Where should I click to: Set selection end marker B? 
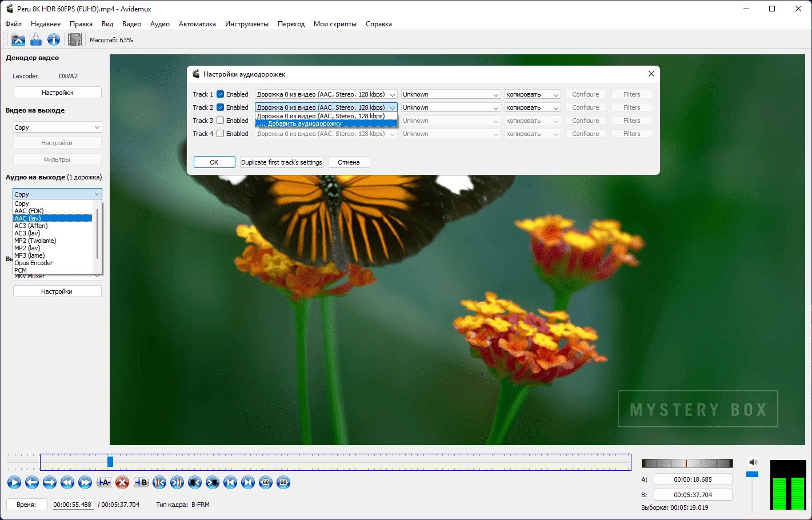point(141,483)
